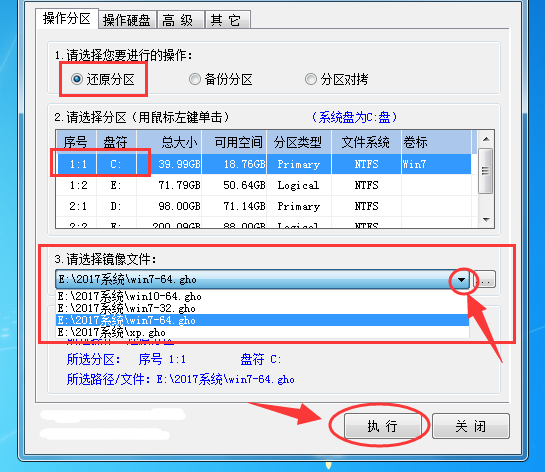Choose E:\2017系统\xp.gho from list

tap(262, 332)
